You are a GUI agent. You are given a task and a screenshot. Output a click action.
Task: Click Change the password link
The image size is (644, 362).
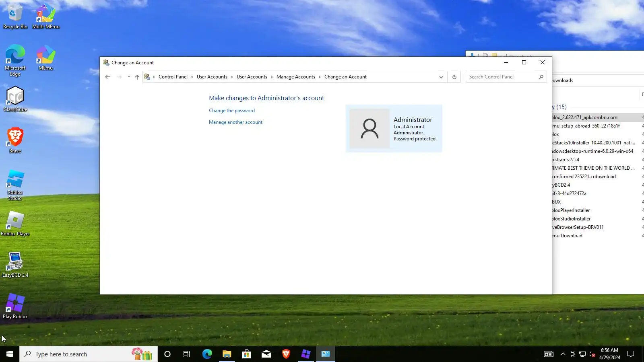pos(232,111)
